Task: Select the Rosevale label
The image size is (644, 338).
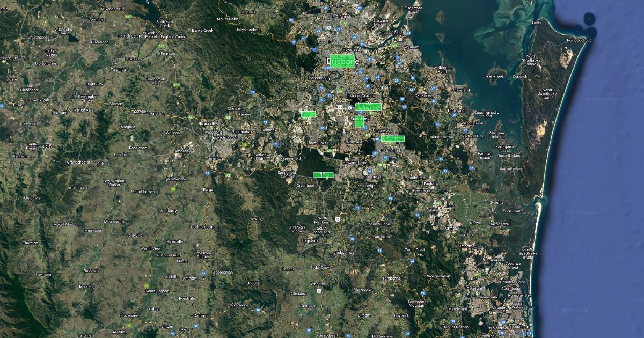Action: [x=92, y=270]
